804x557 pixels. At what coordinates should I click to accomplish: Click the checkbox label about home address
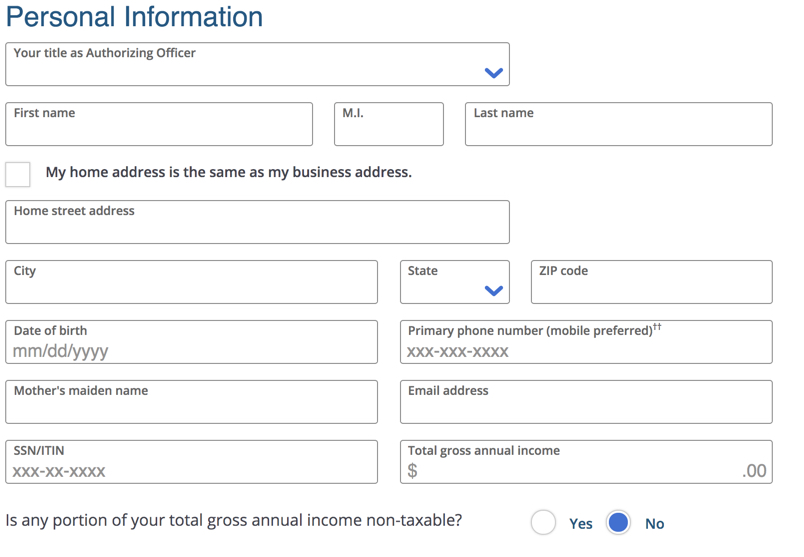coord(229,172)
